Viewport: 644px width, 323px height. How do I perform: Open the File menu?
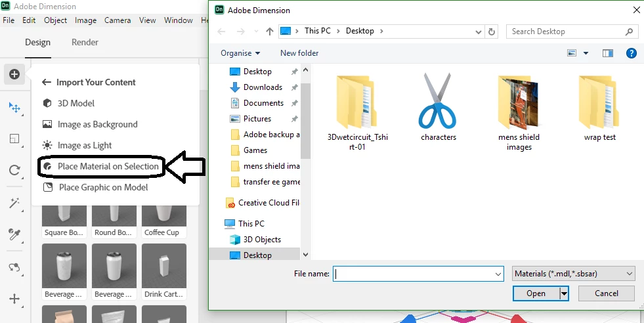[x=9, y=20]
